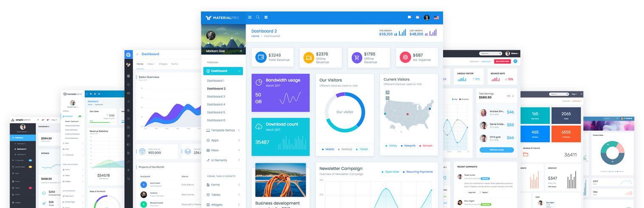This screenshot has height=208, width=644.
Task: Click the folder icon beside 36411
Action: point(525,155)
